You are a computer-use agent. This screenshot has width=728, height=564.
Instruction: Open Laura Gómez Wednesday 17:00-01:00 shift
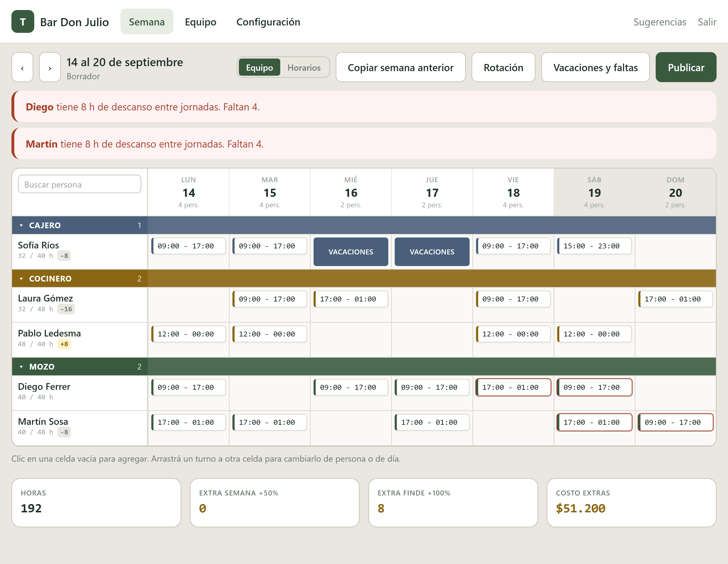click(351, 299)
